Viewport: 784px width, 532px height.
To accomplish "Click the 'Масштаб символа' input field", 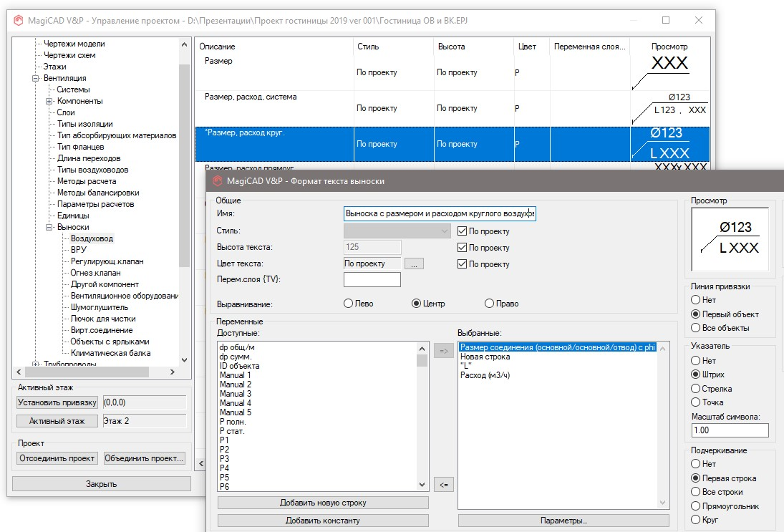I will pyautogui.click(x=729, y=430).
